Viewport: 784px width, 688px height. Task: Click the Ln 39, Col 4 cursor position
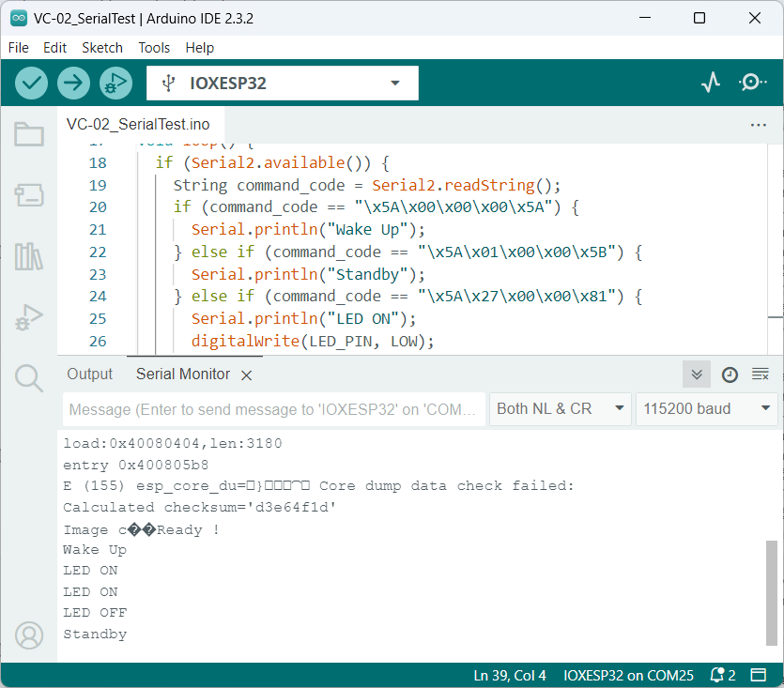tap(510, 676)
